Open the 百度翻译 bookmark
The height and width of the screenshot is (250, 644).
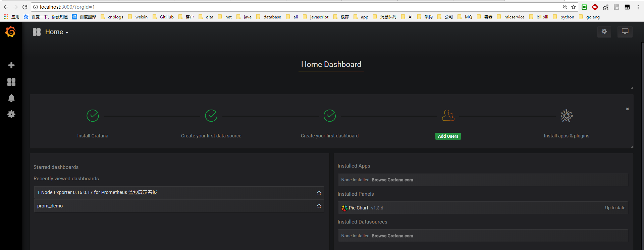click(84, 17)
